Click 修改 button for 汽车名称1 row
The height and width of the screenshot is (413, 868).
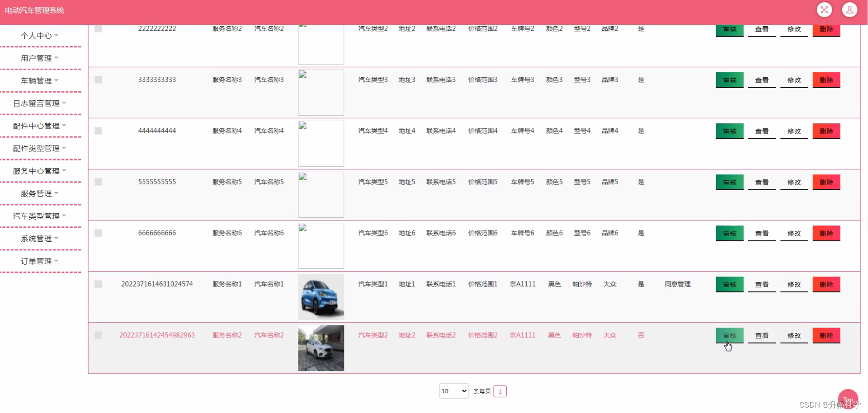coord(794,284)
